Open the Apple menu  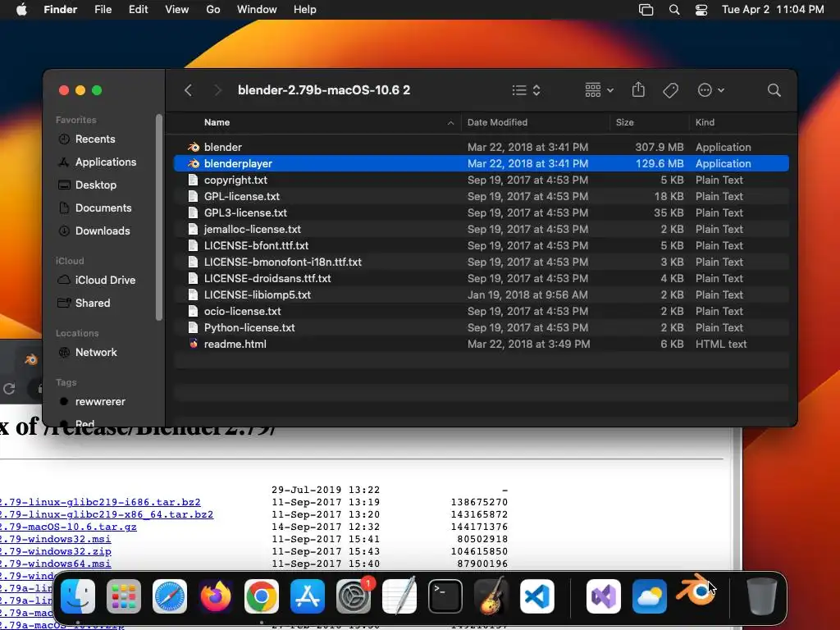[21, 10]
